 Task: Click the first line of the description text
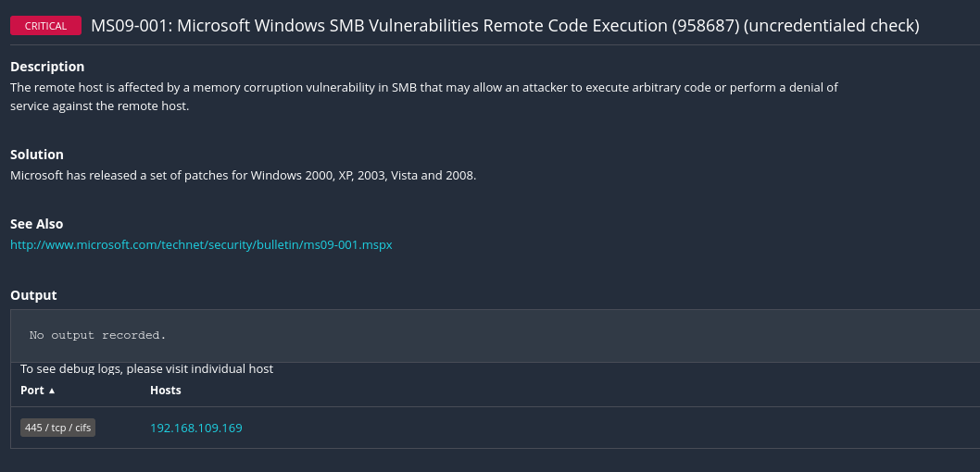pyautogui.click(x=423, y=88)
